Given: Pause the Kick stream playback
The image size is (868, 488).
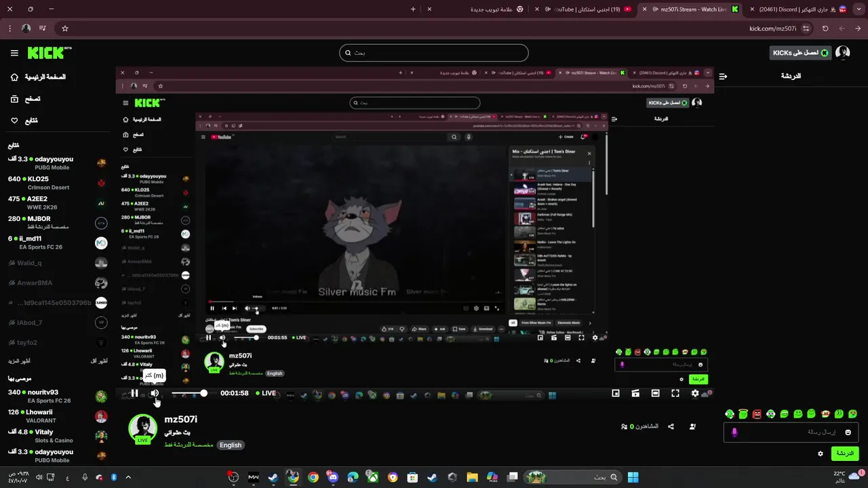Looking at the screenshot, I should point(135,393).
